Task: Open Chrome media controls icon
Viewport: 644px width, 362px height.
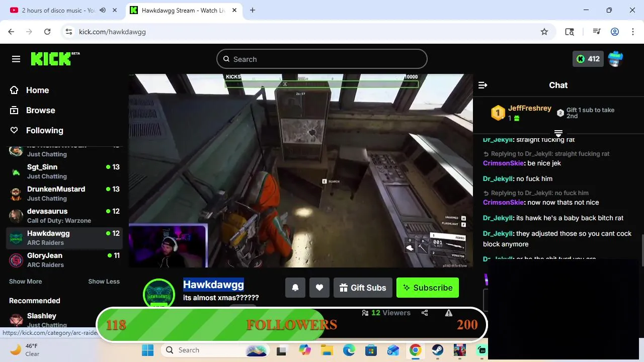Action: point(597,32)
